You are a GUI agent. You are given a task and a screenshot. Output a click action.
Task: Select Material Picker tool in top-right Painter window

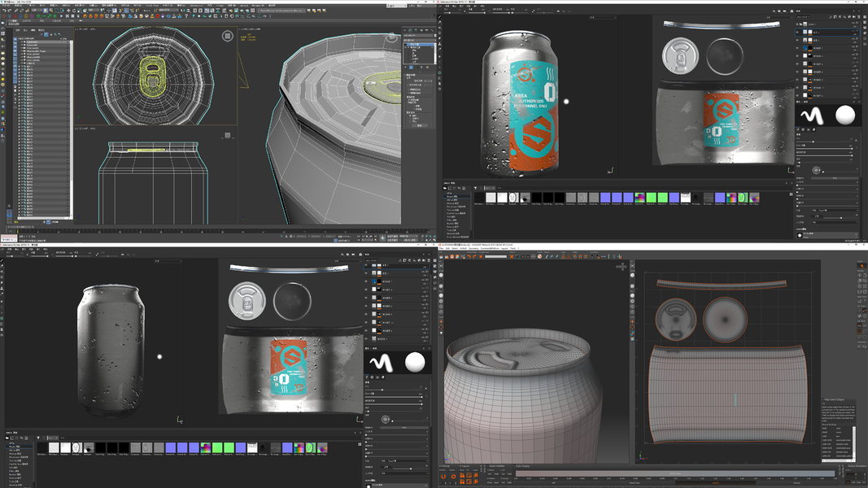click(x=439, y=50)
